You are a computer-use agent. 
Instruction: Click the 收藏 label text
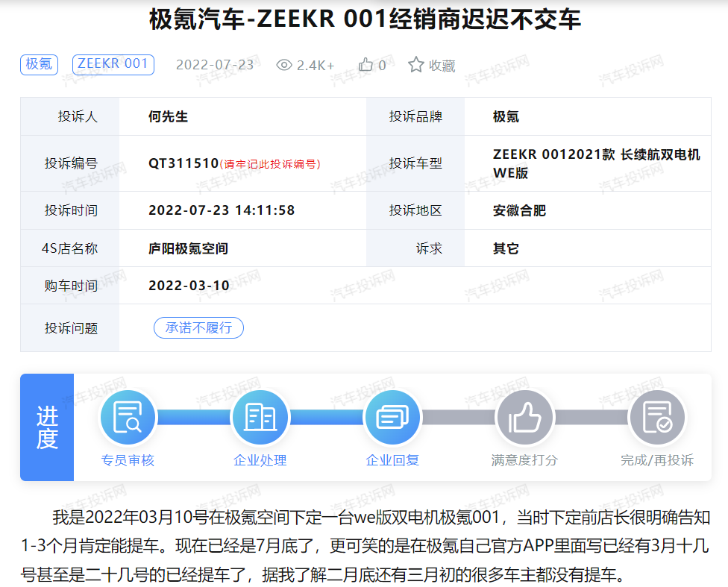pos(442,66)
